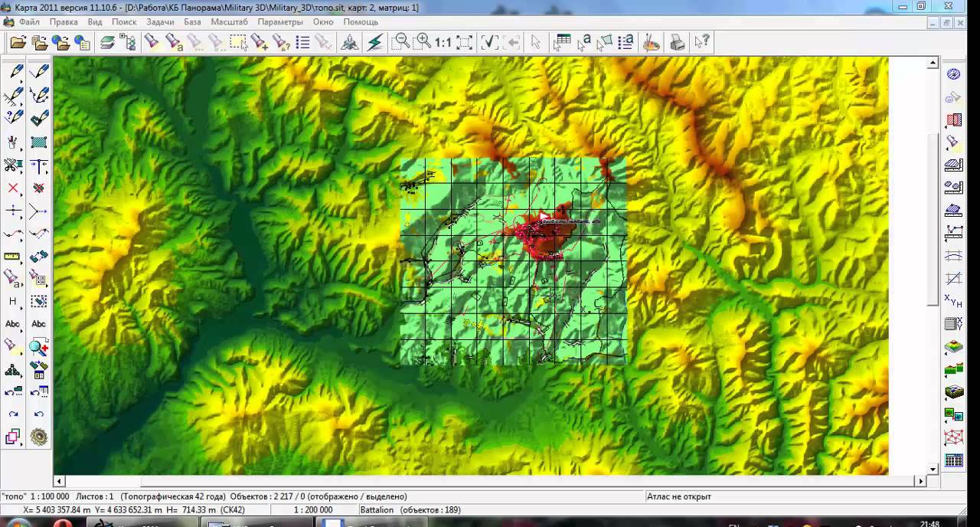Open the Масштаб menu
This screenshot has height=527, width=980.
pyautogui.click(x=229, y=22)
